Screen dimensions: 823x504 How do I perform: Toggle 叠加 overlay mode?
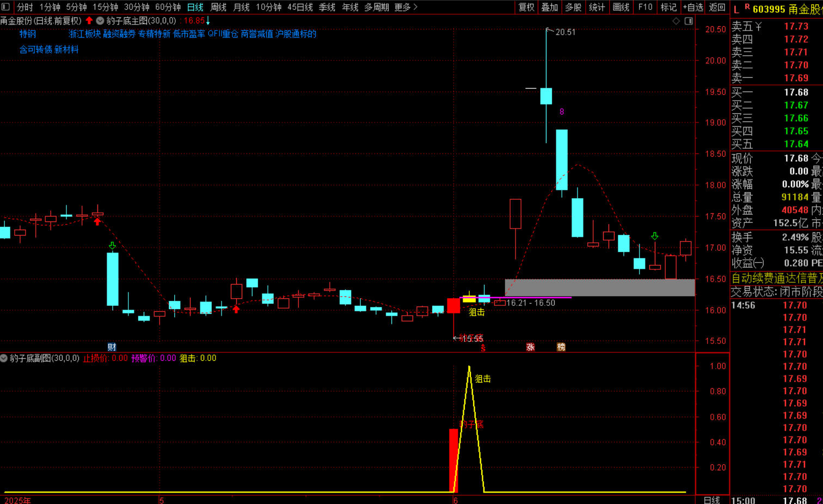(550, 7)
